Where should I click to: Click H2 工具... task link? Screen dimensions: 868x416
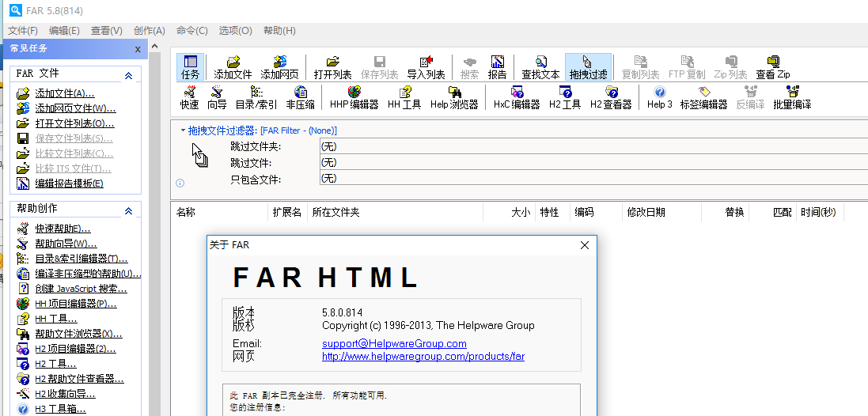point(55,364)
